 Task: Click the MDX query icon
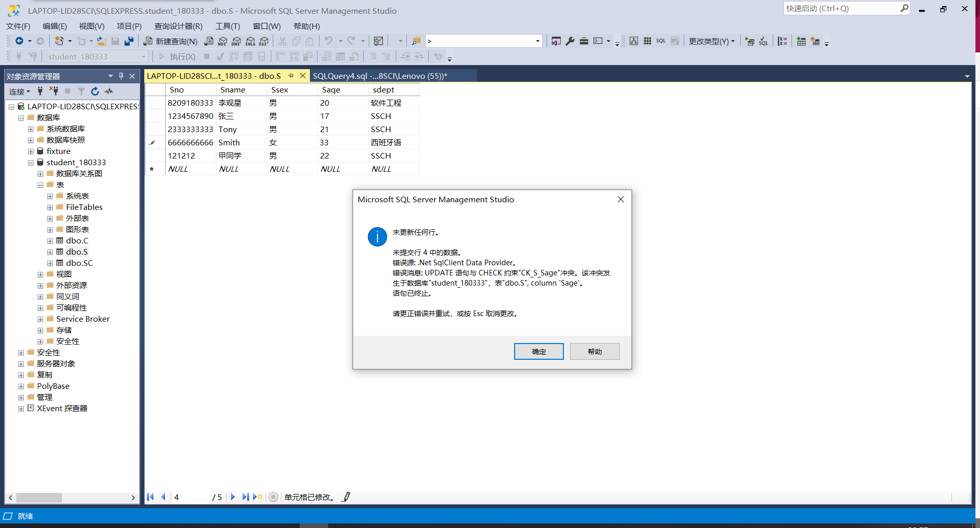point(223,41)
